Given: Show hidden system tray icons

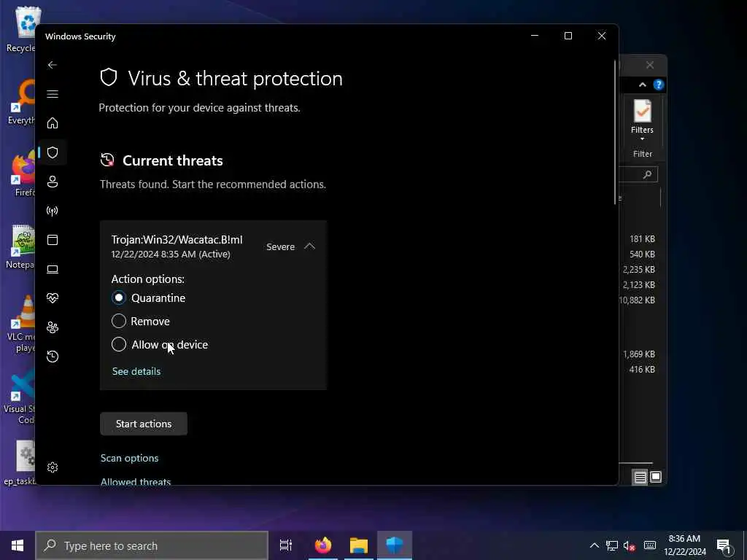Looking at the screenshot, I should tap(594, 545).
